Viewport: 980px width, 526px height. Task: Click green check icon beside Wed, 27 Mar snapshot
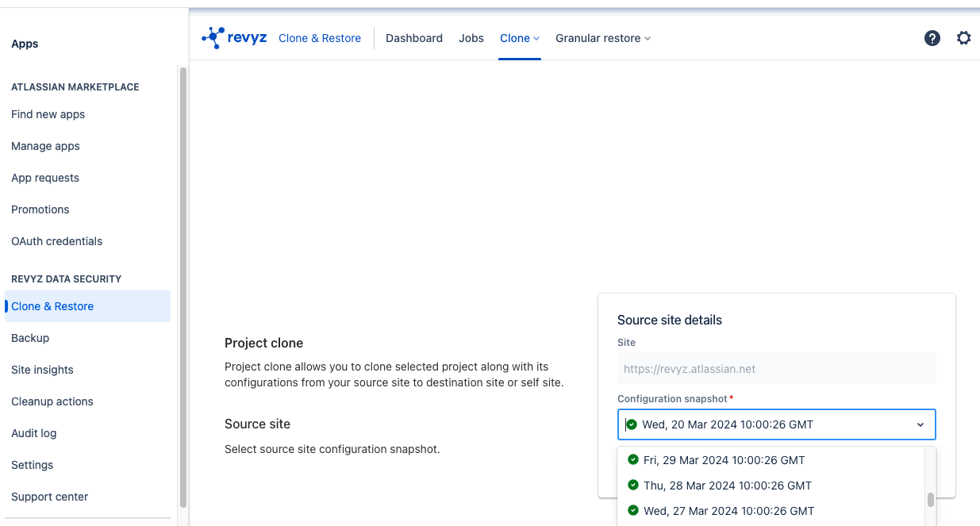pyautogui.click(x=633, y=510)
